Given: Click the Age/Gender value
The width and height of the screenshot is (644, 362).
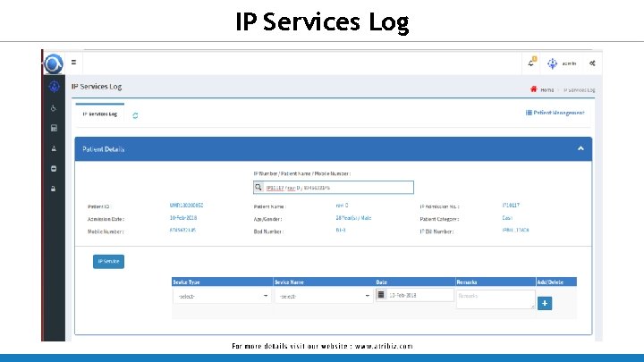Looking at the screenshot, I should (x=353, y=218).
